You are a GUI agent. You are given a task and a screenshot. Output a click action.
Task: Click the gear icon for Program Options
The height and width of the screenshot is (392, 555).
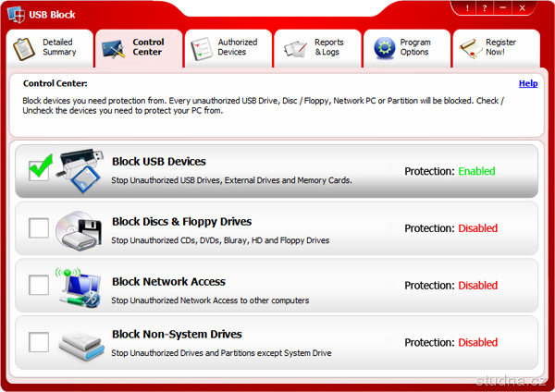click(385, 47)
